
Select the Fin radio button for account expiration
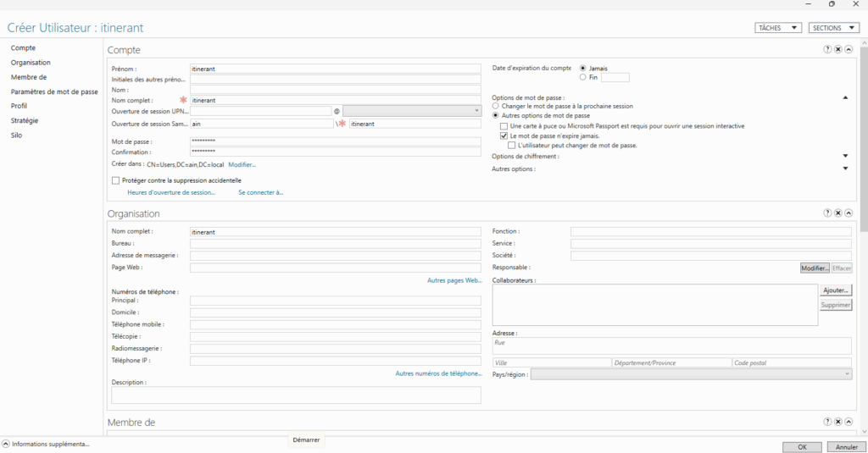click(x=582, y=77)
